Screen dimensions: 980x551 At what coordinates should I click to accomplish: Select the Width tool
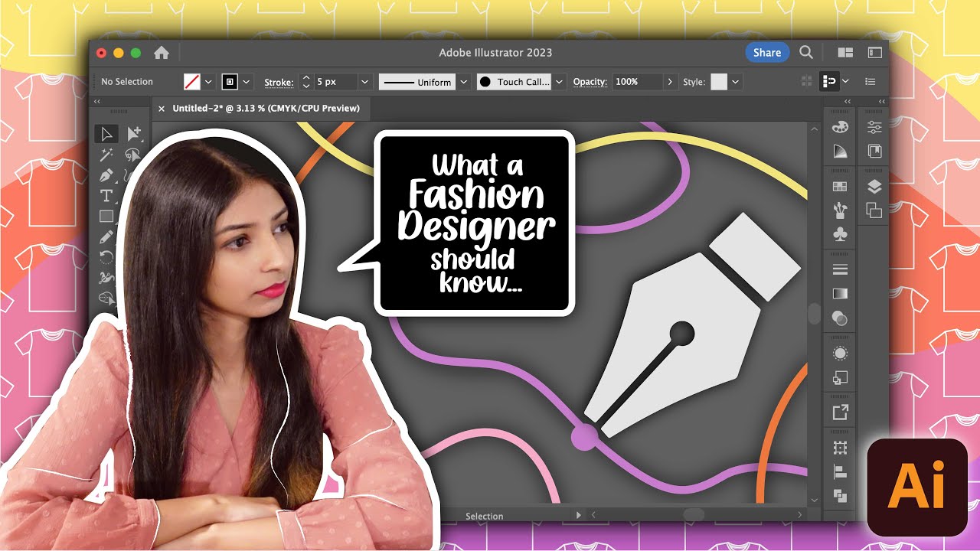click(106, 278)
